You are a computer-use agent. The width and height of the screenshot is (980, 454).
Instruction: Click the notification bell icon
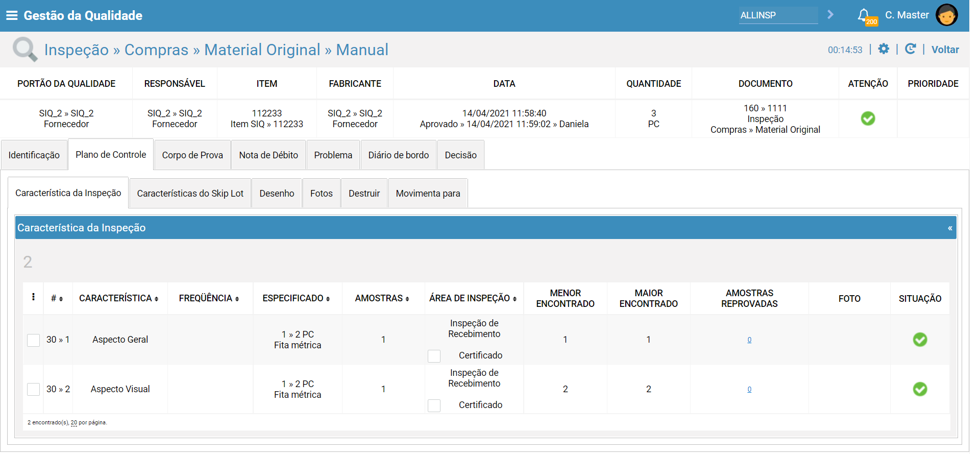pos(863,15)
